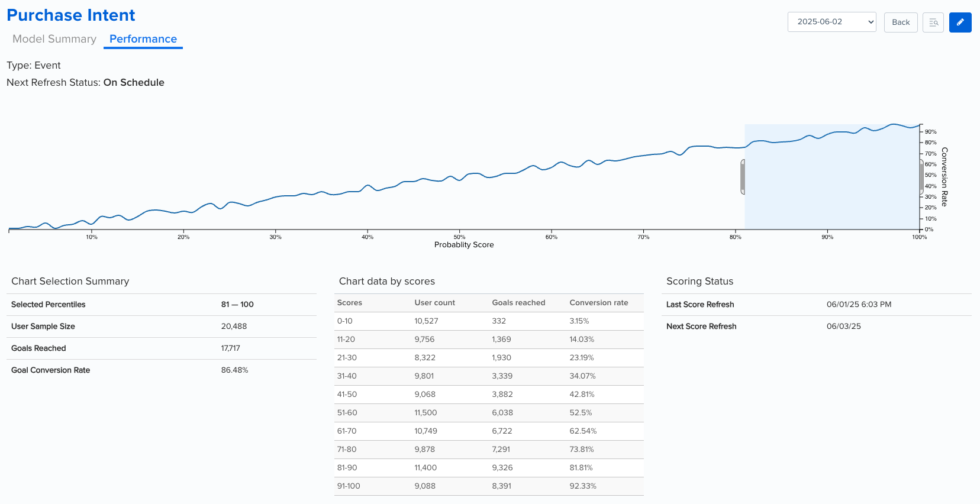Select the 31-40 scores row

point(489,376)
